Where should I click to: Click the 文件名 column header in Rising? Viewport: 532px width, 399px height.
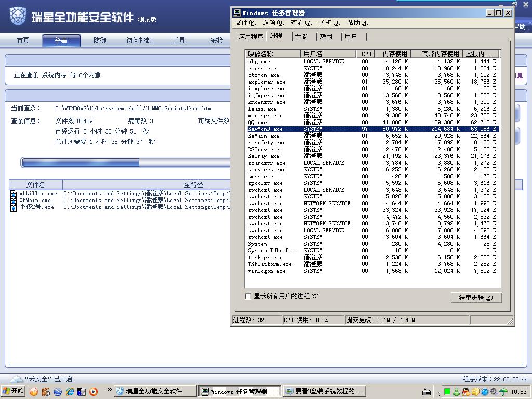point(36,185)
